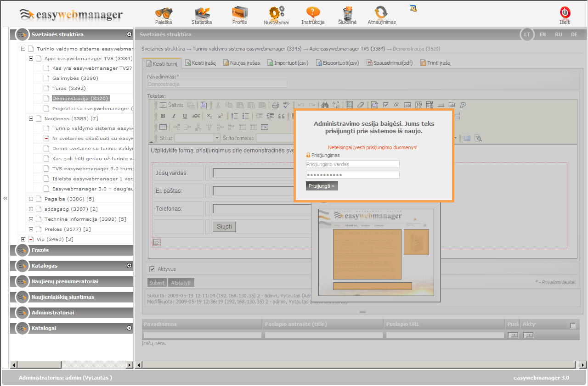Open the Statistika page
The height and width of the screenshot is (386, 588).
point(202,15)
